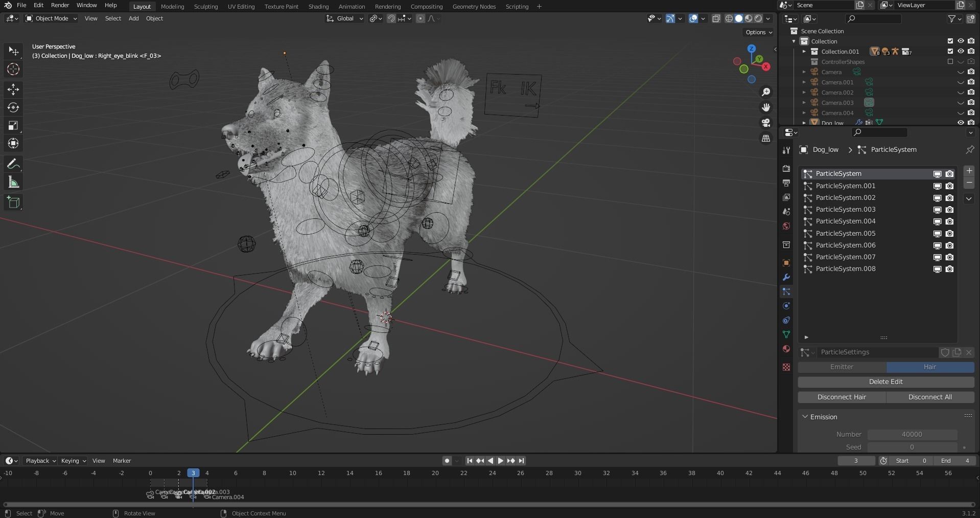Open the Global transform orientation dropdown
Image resolution: width=980 pixels, height=518 pixels.
click(345, 18)
